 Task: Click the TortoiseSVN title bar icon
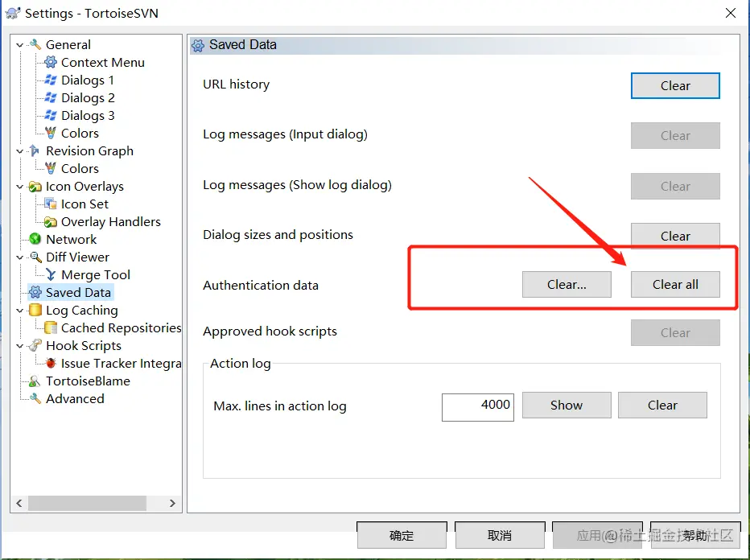[13, 13]
